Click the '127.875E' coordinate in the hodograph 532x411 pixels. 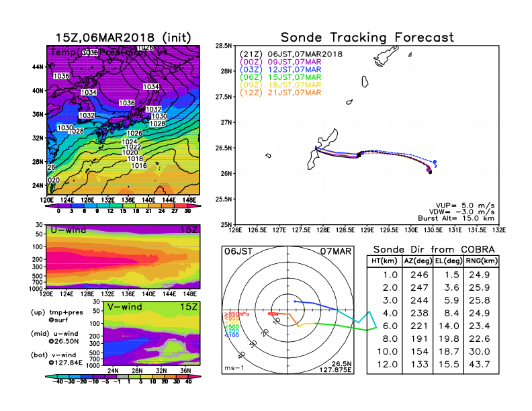point(335,369)
